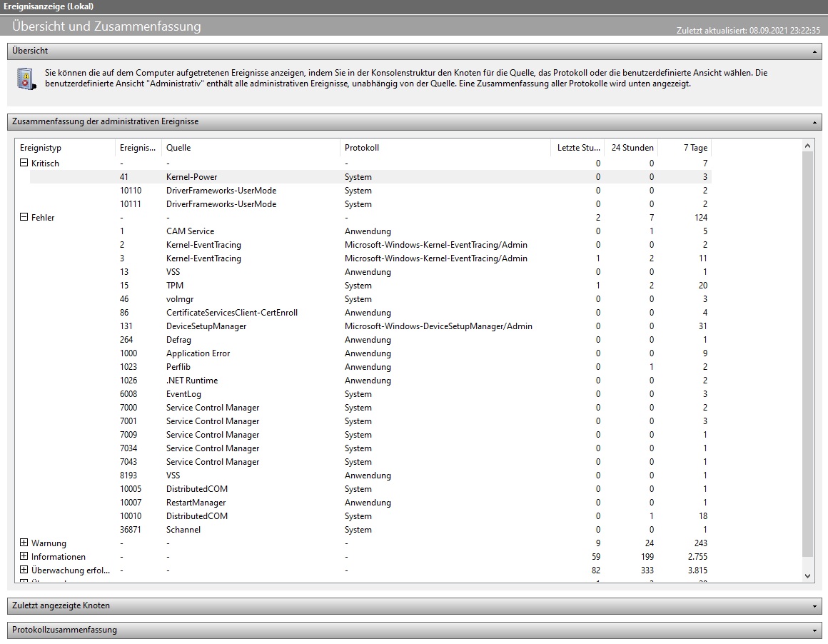Select DriverFrameworks-UserMode event 10110 row
Screen dimensions: 828x644
(370, 190)
